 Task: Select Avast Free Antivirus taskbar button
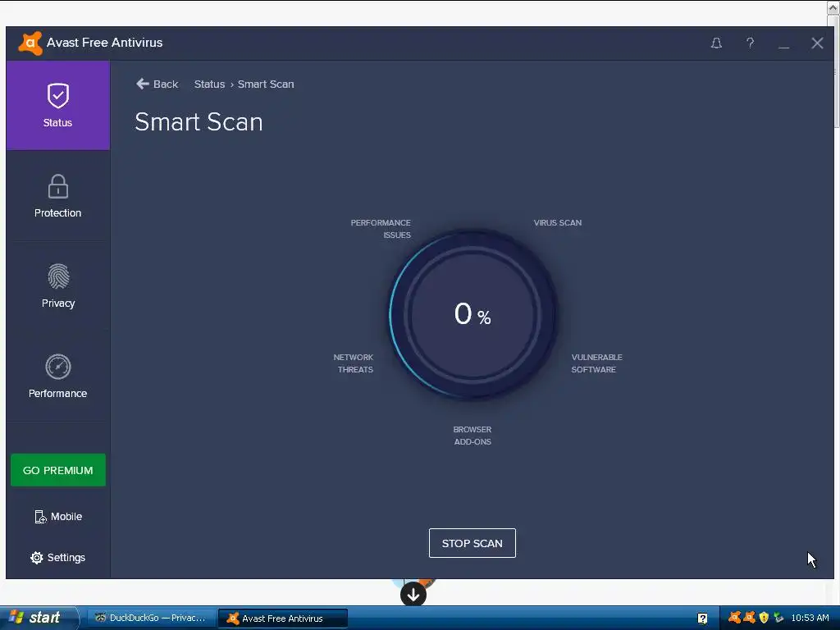point(283,619)
